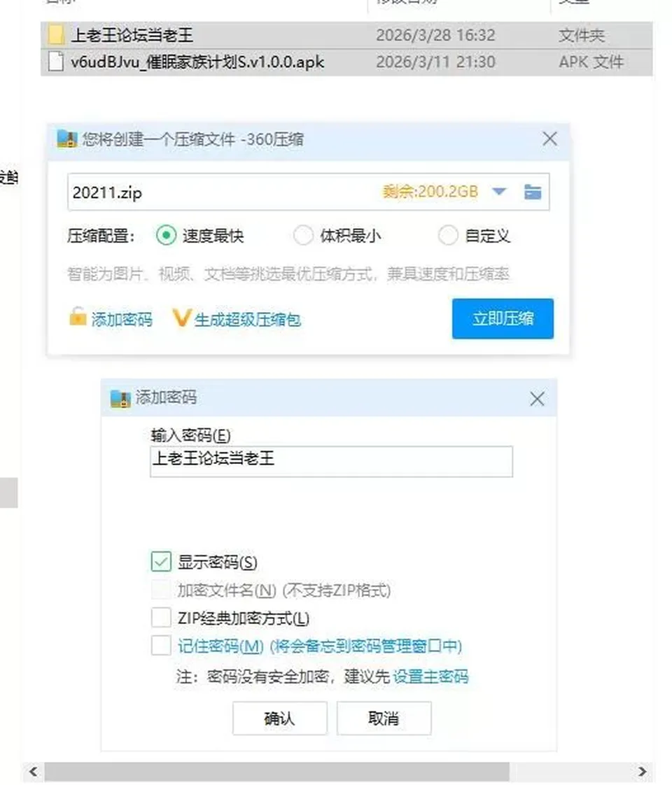Click the horizontal scrollbar thumb
Screen dimensions: 672x785
tap(277, 771)
